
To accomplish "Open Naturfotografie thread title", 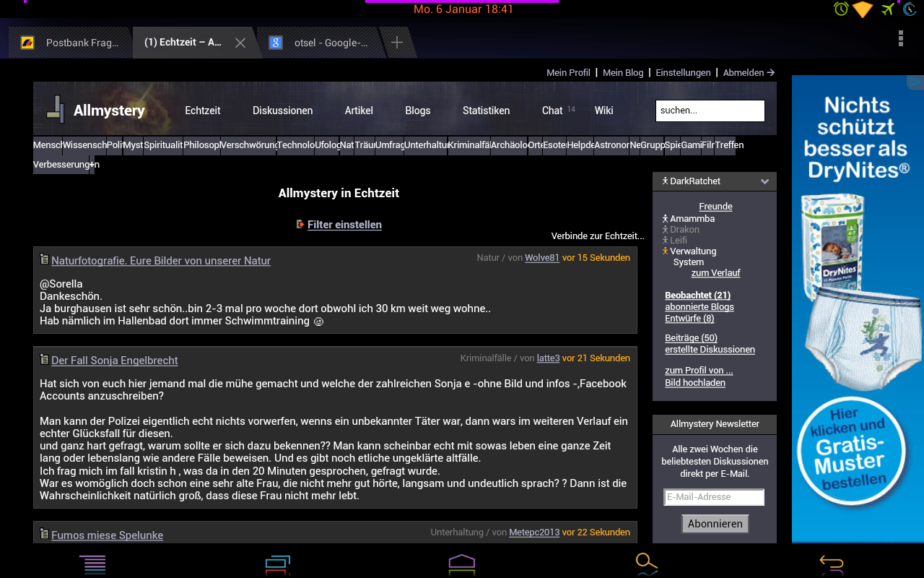I will coord(161,261).
